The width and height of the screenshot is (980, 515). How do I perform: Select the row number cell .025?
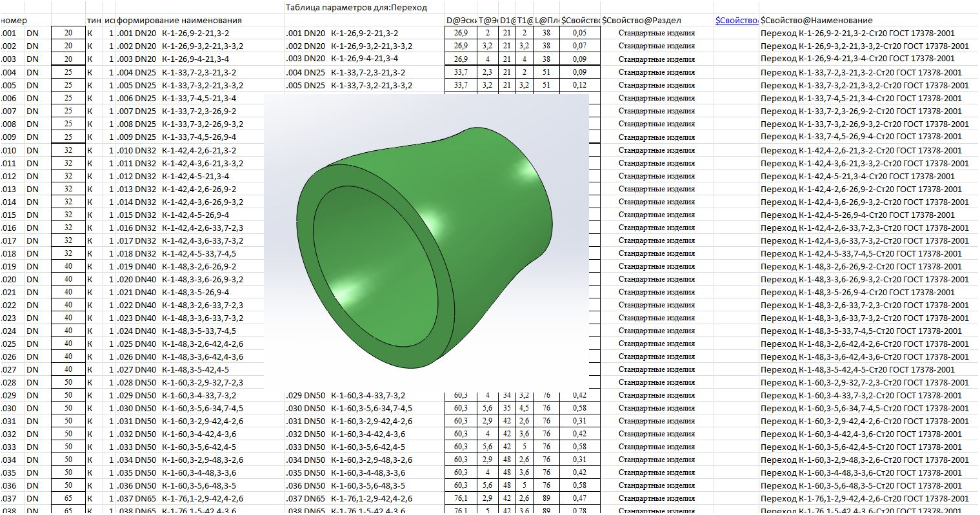[10, 344]
